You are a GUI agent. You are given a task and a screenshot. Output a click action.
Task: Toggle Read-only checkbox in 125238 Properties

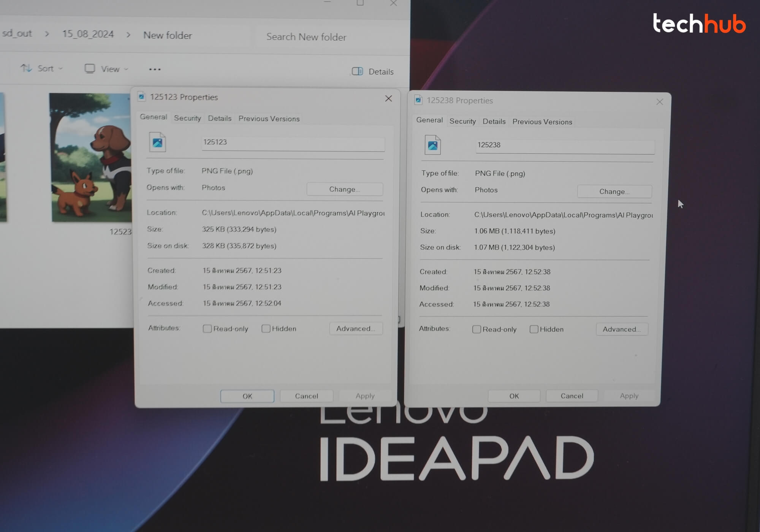point(477,329)
